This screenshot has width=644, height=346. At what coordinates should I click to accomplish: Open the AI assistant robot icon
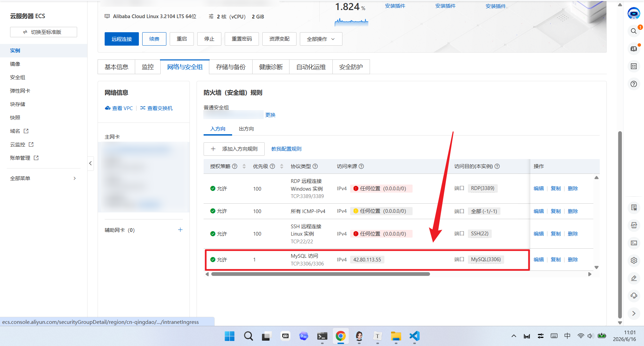pos(634,13)
